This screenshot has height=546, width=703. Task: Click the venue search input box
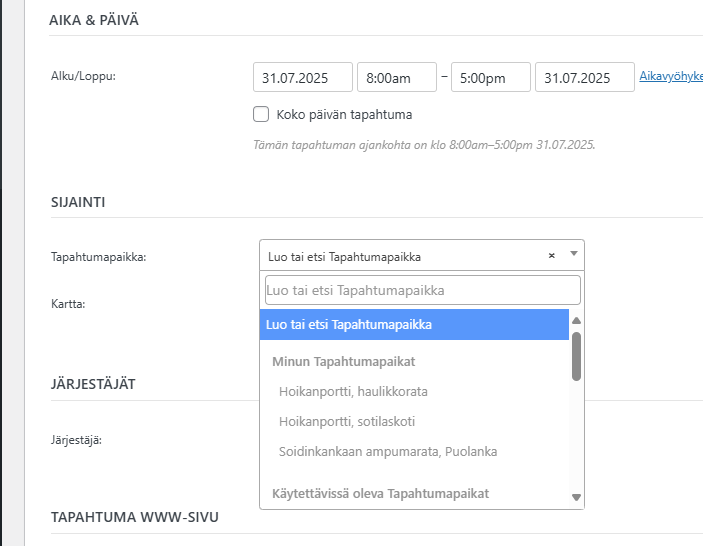tap(422, 290)
